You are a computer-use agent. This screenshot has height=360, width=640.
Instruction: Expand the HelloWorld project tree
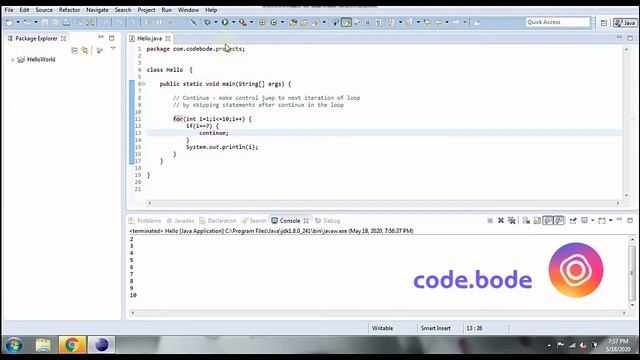click(13, 60)
